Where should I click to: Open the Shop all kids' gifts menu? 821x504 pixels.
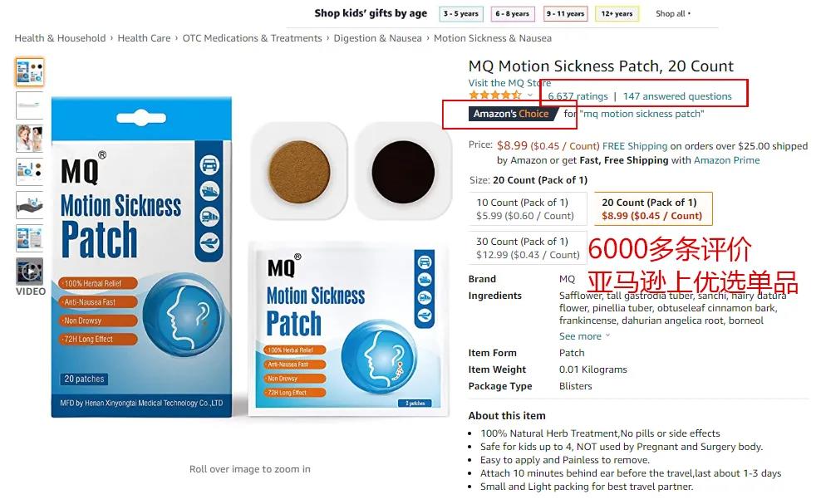pos(673,13)
